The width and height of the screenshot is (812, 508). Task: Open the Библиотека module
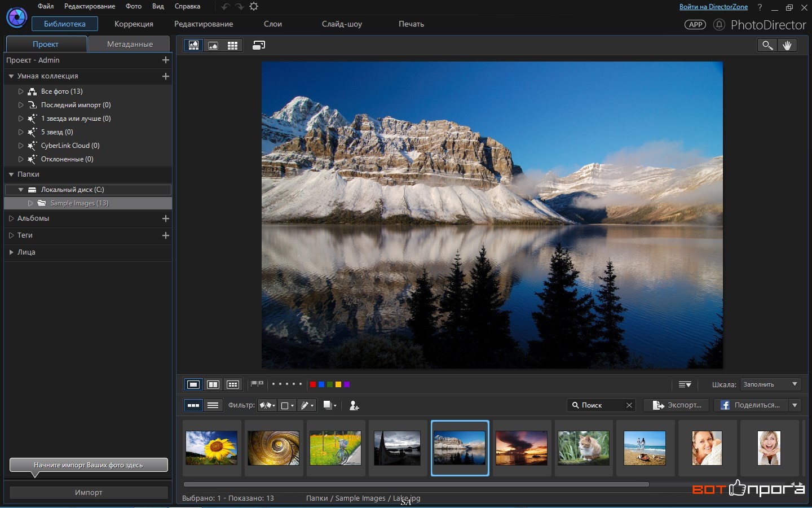65,24
